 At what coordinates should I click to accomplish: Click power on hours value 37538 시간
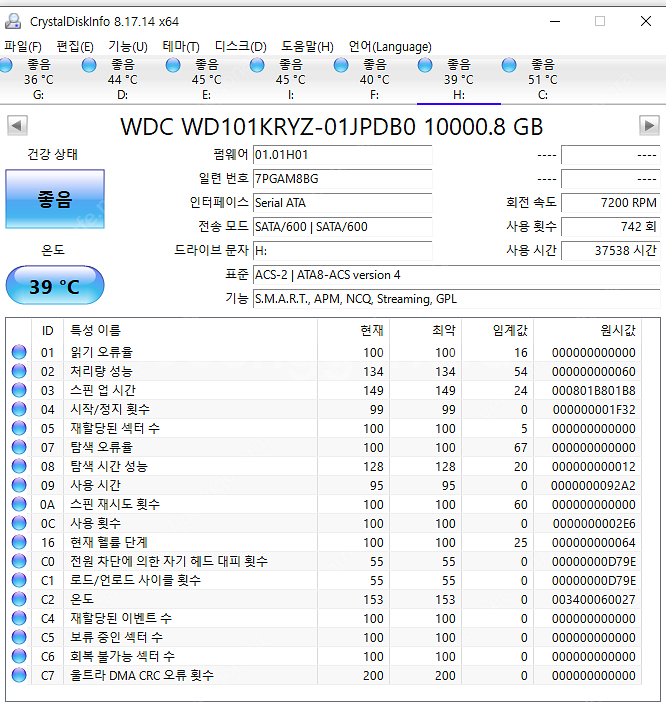610,251
